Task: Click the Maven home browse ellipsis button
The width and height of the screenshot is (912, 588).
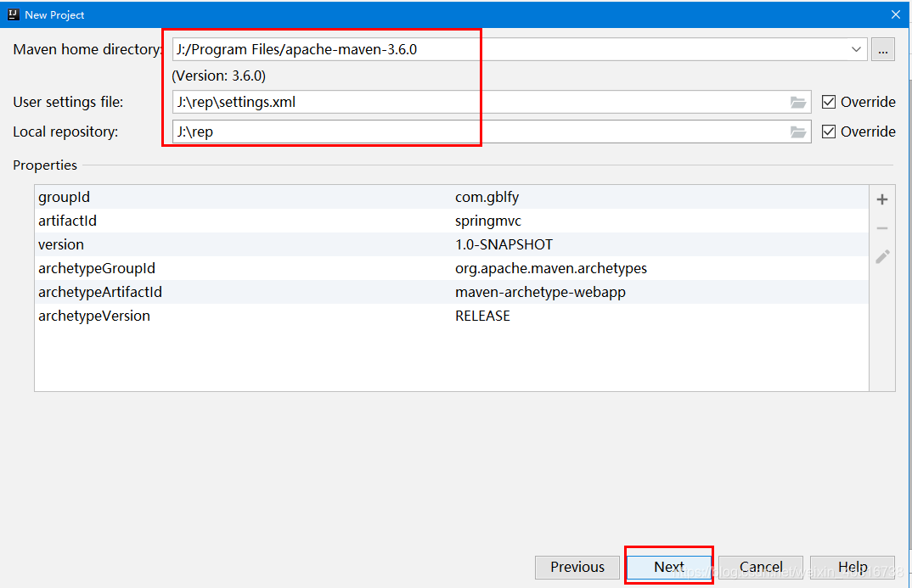Action: 882,49
